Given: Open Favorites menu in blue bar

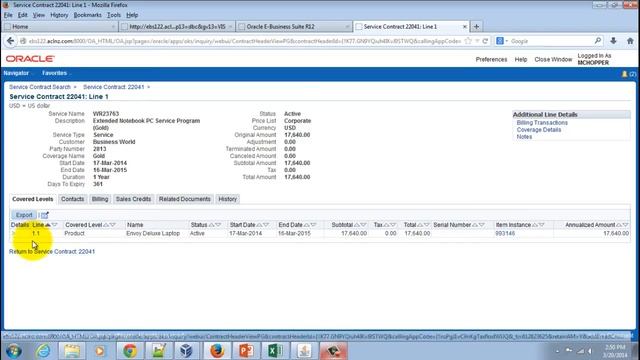Looking at the screenshot, I should tap(54, 73).
